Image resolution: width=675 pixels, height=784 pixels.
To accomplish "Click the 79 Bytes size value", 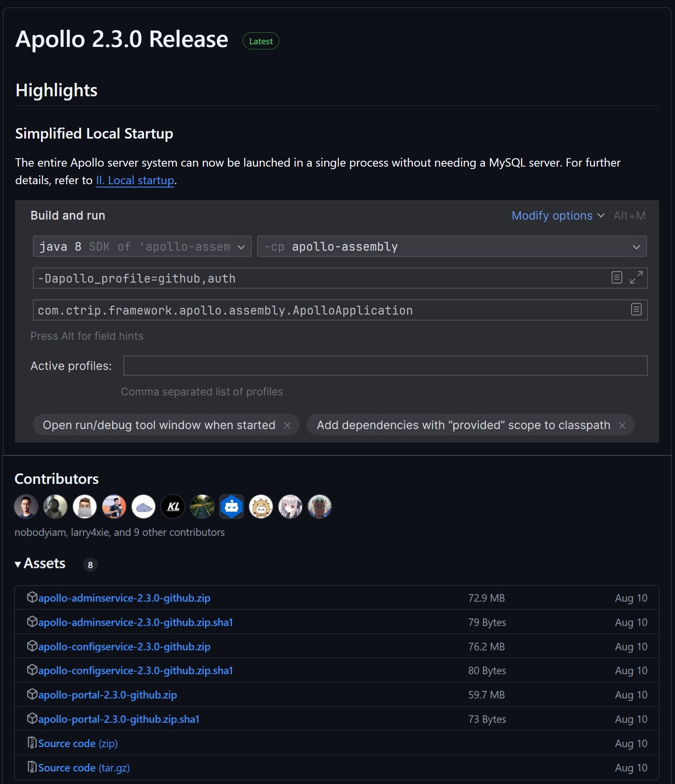I will click(487, 622).
